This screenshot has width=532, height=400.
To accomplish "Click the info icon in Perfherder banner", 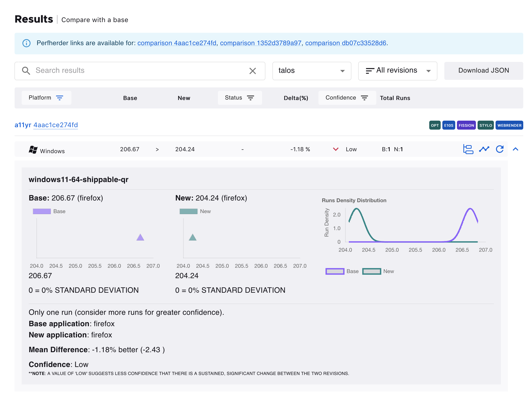I will pyautogui.click(x=26, y=43).
